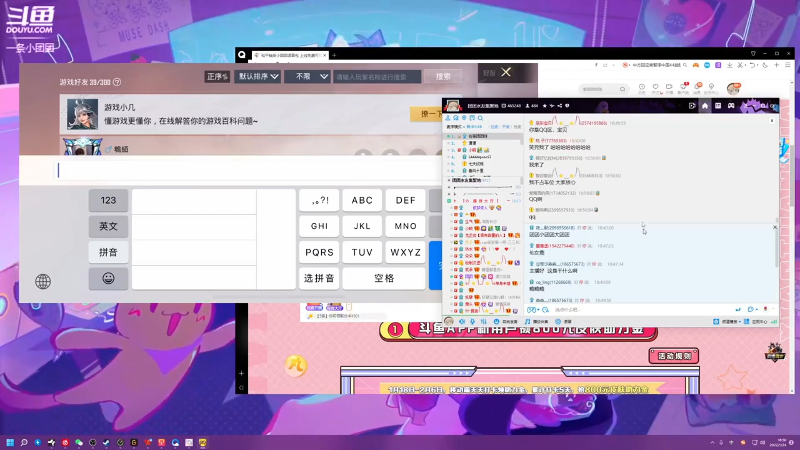Click 录音 record icon in YY bottom bar
This screenshot has width=800, height=450.
pyautogui.click(x=564, y=321)
